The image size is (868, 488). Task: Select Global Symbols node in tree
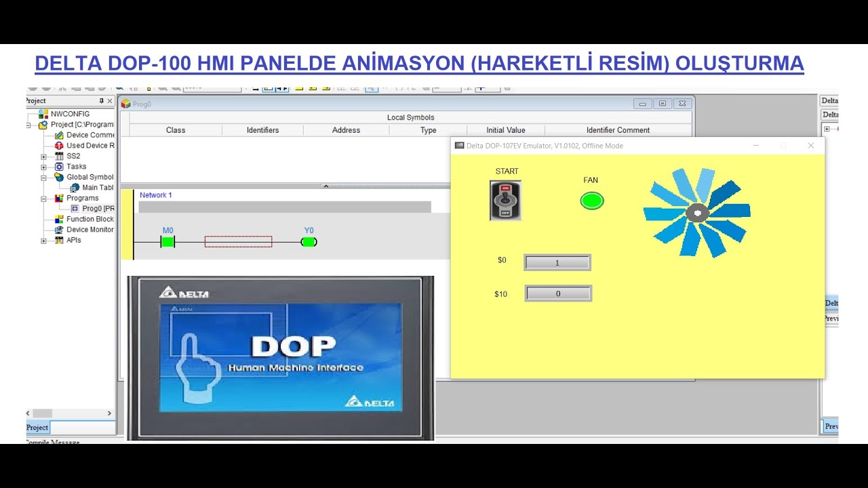pyautogui.click(x=90, y=178)
